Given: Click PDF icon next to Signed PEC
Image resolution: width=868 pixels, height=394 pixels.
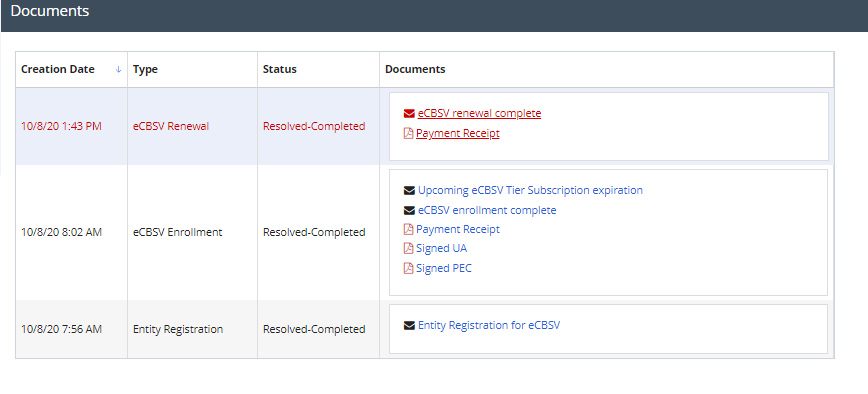Looking at the screenshot, I should pos(409,268).
